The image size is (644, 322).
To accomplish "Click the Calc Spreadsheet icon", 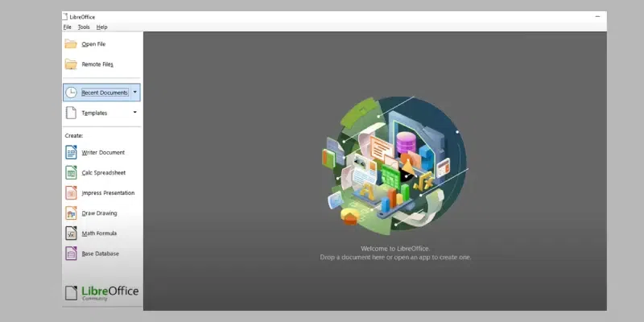I will coord(71,172).
